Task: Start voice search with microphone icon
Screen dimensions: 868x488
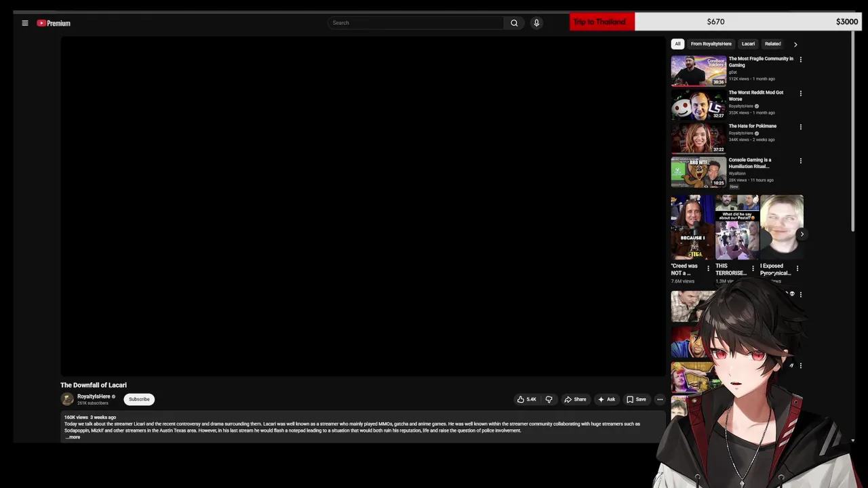Action: 536,23
